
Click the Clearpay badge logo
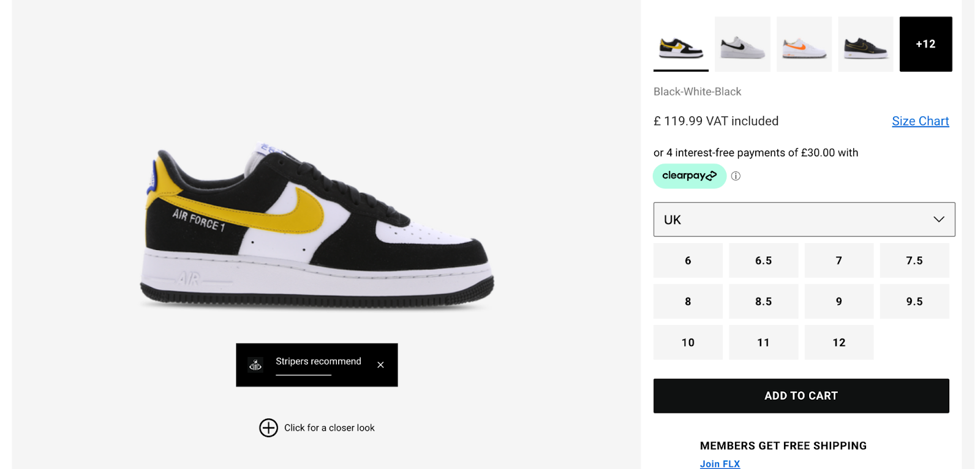tap(689, 176)
